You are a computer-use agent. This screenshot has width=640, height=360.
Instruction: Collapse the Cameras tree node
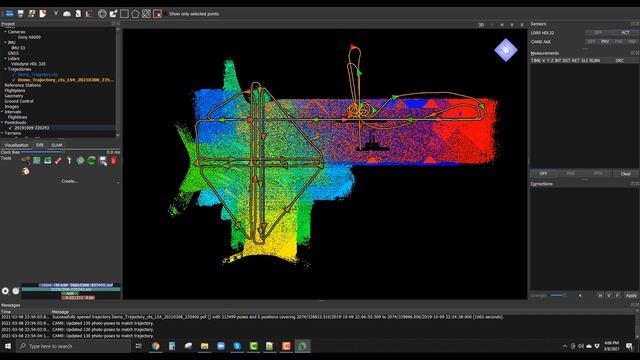[5, 32]
